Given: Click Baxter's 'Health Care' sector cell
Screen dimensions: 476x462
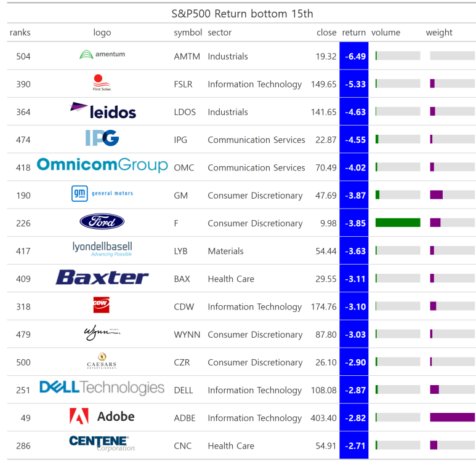Looking at the screenshot, I should (x=231, y=279).
